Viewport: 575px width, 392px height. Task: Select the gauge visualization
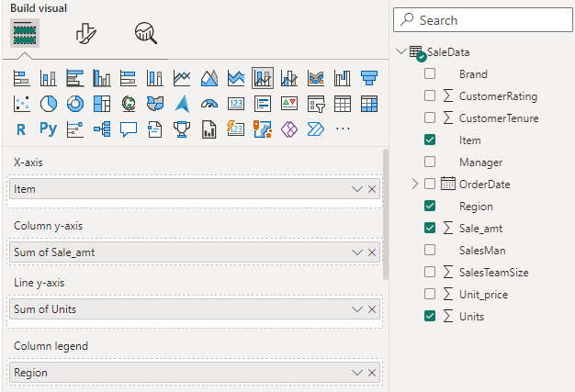(209, 104)
